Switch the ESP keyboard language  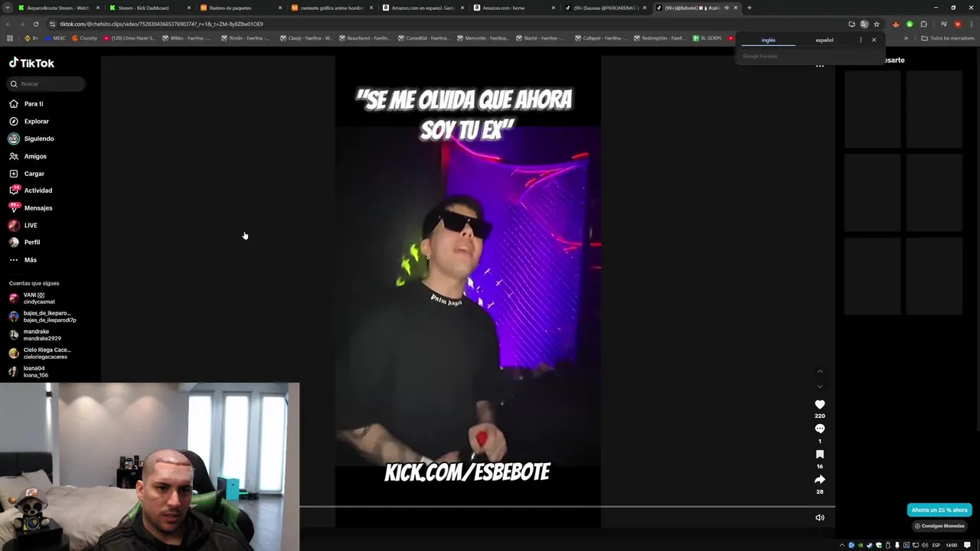point(936,545)
